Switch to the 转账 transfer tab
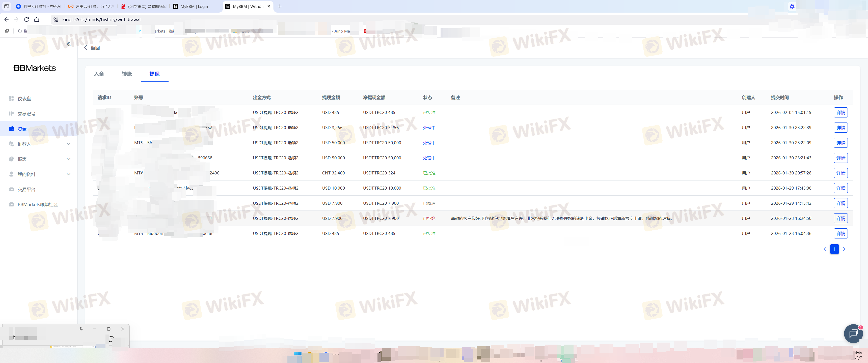This screenshot has width=868, height=363. (126, 74)
